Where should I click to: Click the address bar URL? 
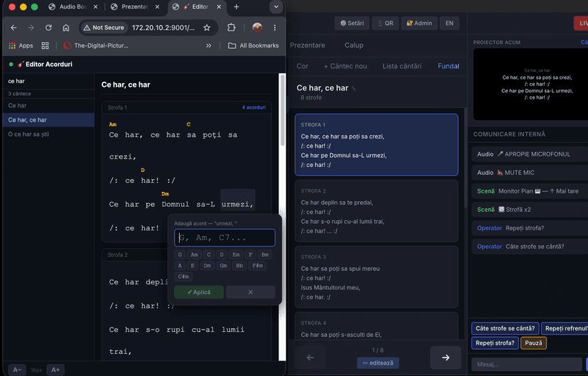coord(163,28)
